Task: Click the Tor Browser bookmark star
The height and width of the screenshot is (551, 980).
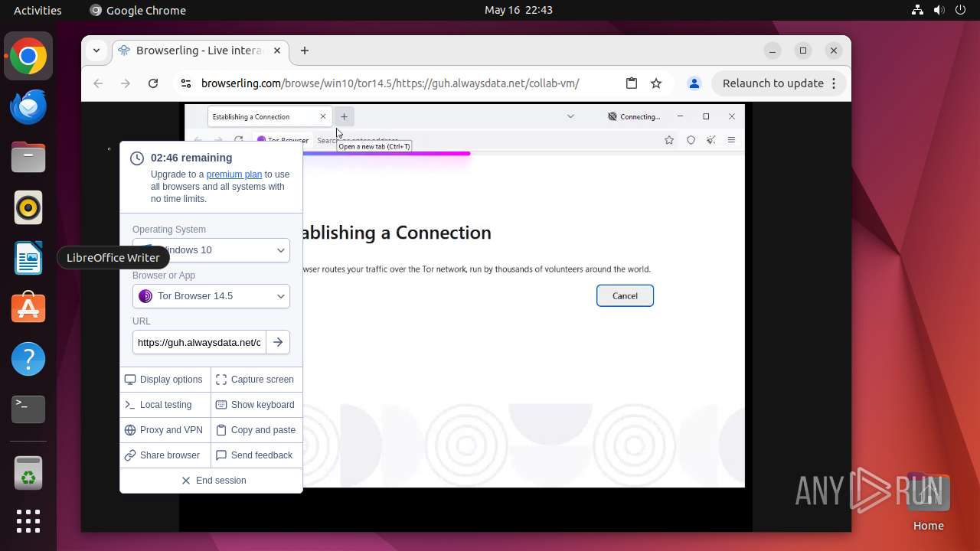Action: tap(669, 140)
